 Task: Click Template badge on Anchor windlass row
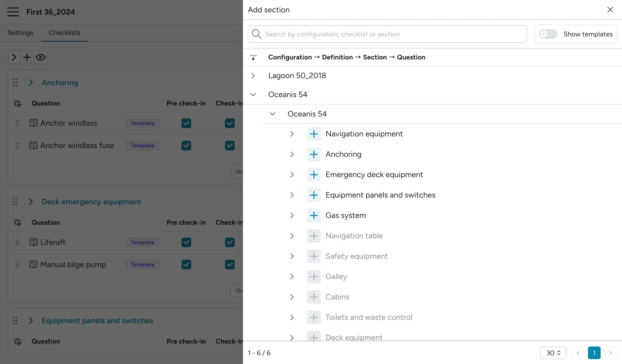click(x=142, y=124)
